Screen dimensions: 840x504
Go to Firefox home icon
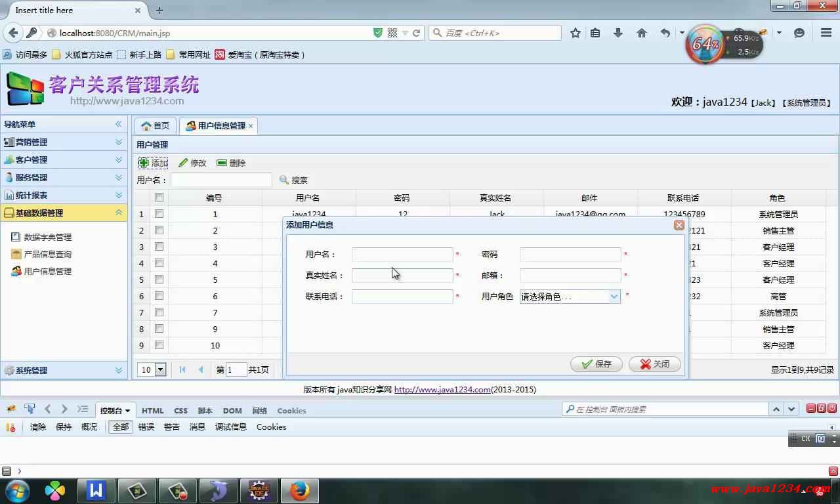click(642, 33)
